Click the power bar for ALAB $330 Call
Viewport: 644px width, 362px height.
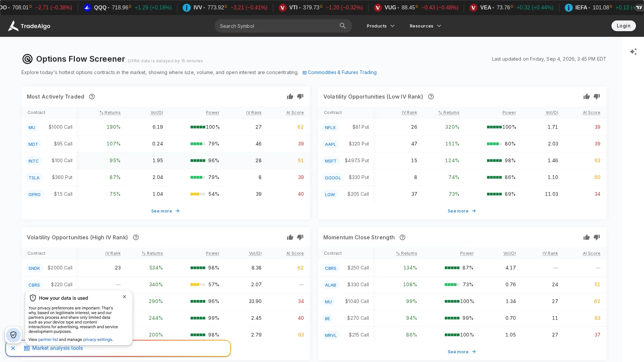pos(452,285)
